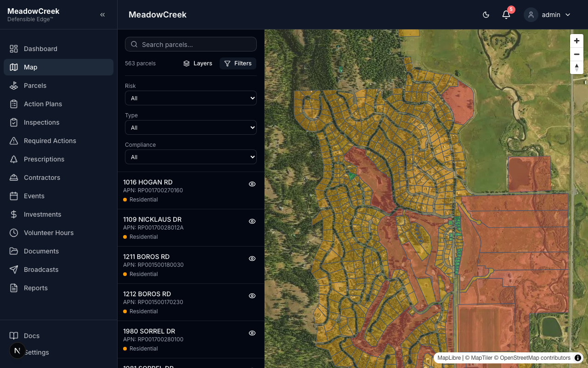
Task: Click the round N logo badge
Action: coord(17,351)
